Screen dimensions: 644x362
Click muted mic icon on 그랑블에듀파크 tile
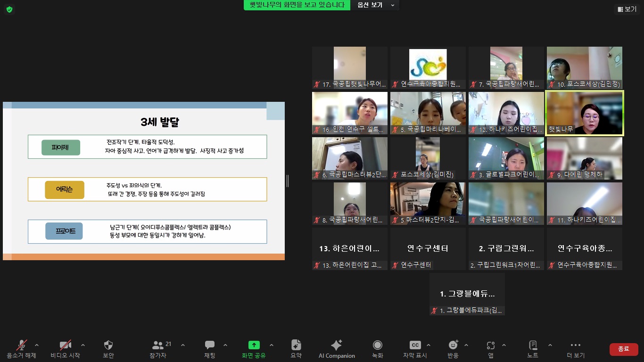[434, 311]
